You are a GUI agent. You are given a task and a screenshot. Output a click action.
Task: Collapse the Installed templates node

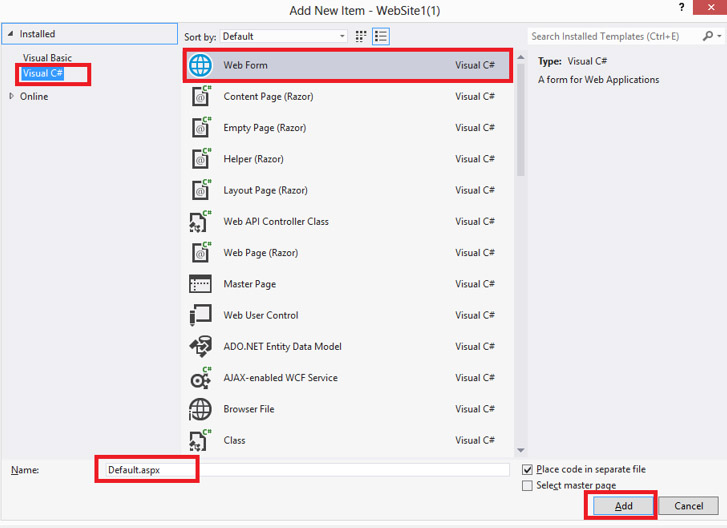tap(11, 34)
